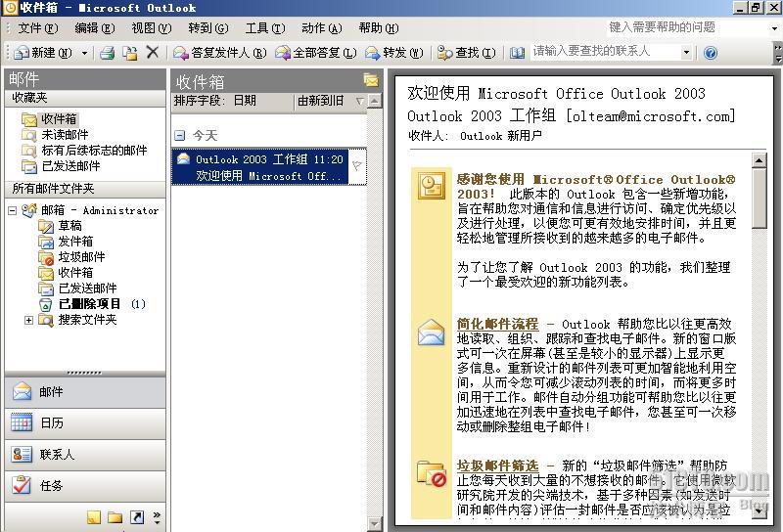Click the Folder List icon in footer
This screenshot has width=783, height=532.
[115, 517]
